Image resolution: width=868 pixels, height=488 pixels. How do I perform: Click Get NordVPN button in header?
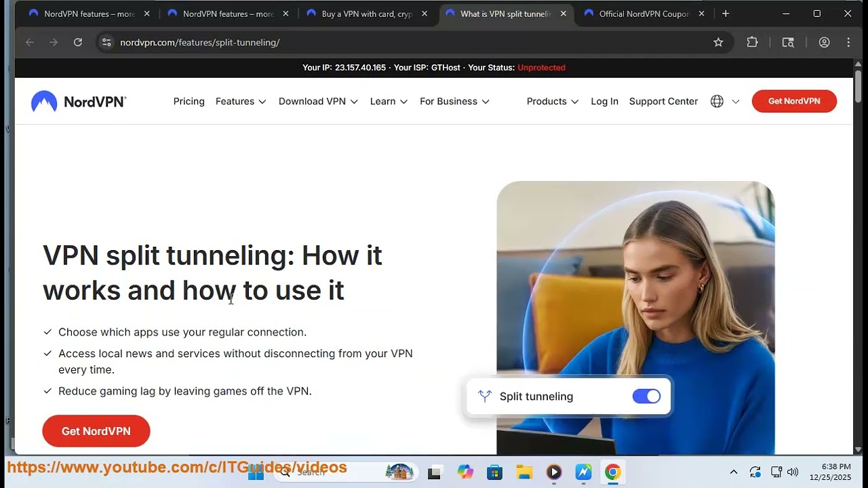[x=794, y=102]
